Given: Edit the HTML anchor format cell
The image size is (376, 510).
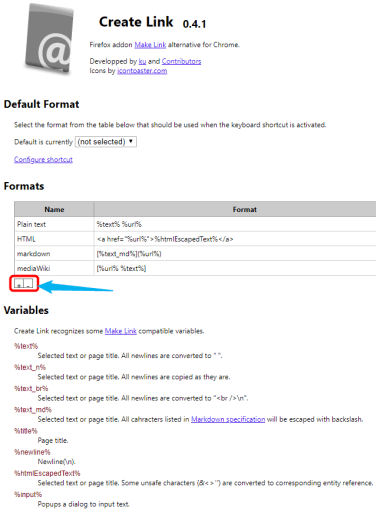Looking at the screenshot, I should [235, 239].
